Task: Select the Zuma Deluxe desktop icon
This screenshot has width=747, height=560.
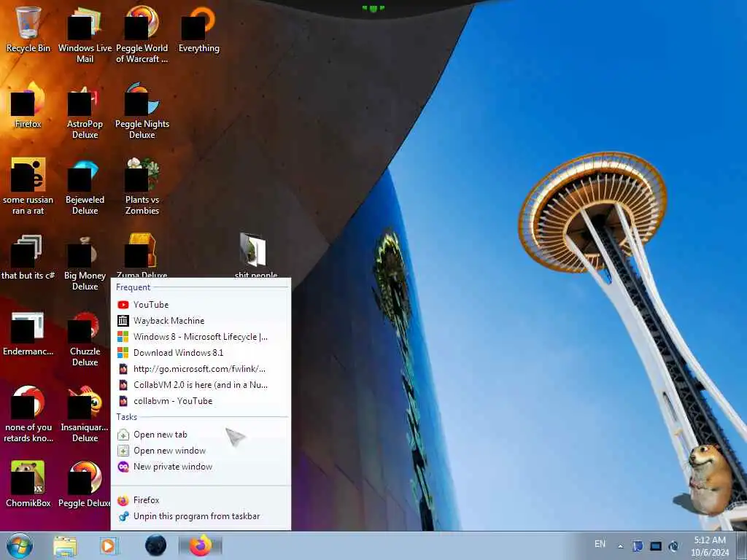Action: pos(142,256)
